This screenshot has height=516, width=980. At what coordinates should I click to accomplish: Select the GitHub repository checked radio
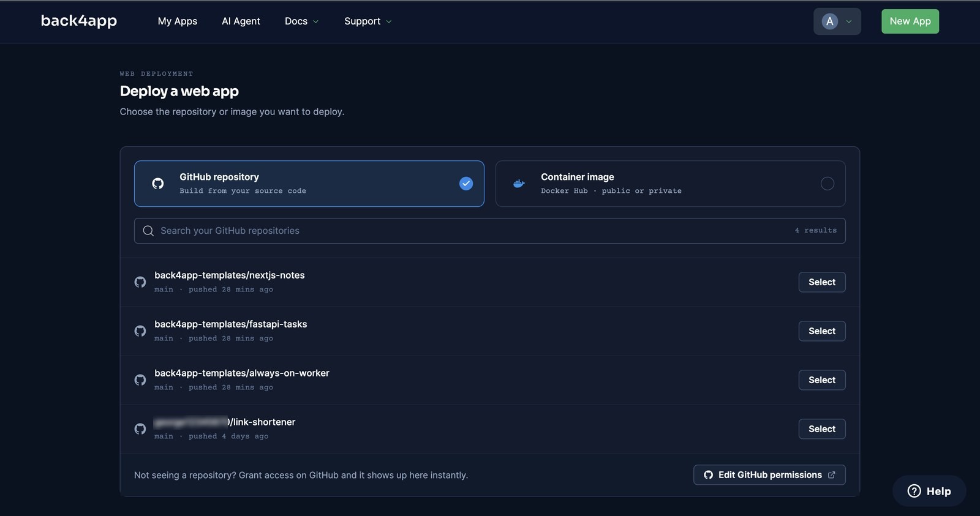point(466,184)
